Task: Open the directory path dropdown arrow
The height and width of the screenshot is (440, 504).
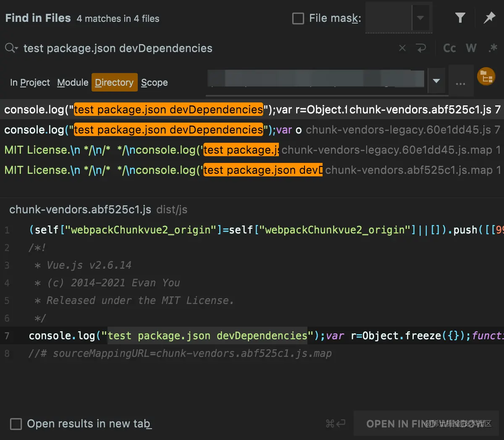Action: point(436,81)
